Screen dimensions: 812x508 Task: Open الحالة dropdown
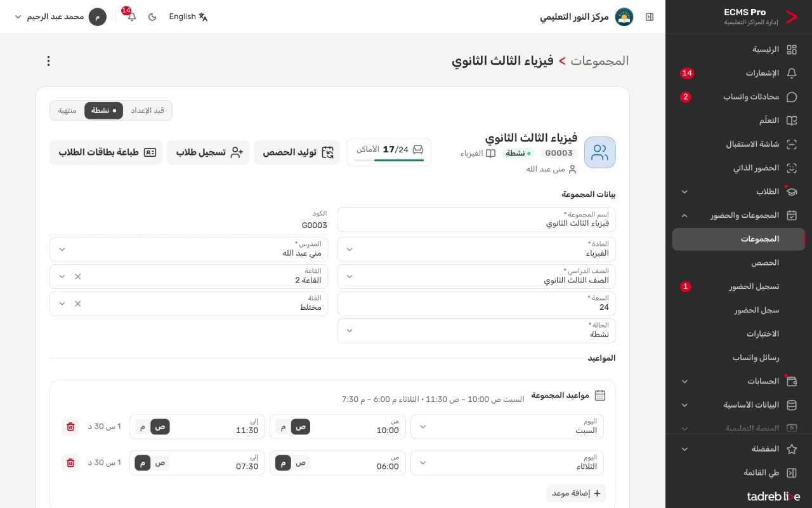[476, 331]
